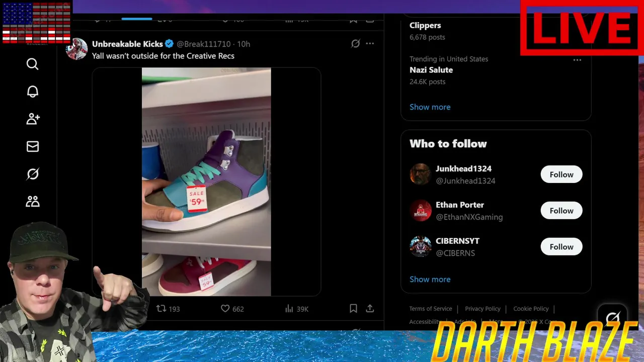Open the 10h post timestamp
This screenshot has height=362, width=644.
tap(244, 44)
